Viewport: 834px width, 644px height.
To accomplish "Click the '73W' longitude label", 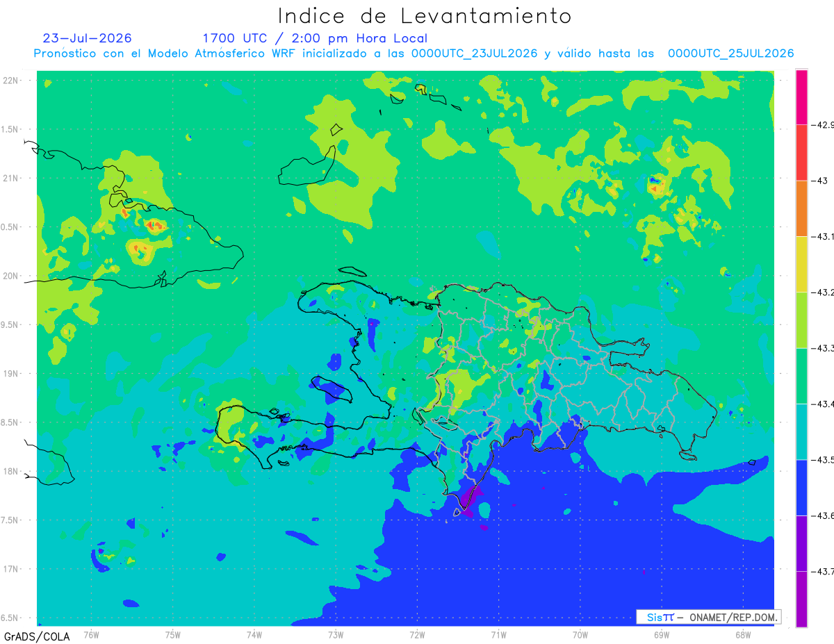I will click(336, 635).
